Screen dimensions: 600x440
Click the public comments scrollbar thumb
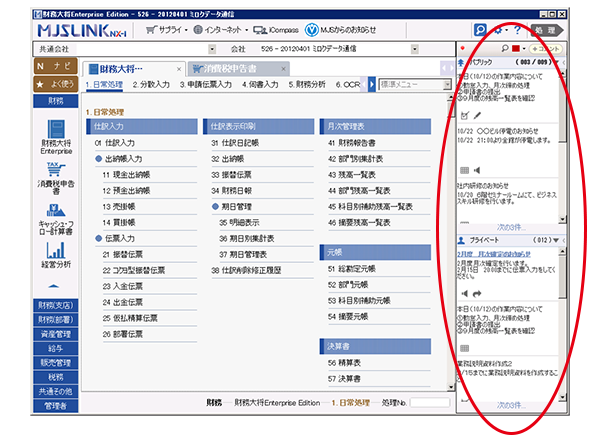coord(562,109)
